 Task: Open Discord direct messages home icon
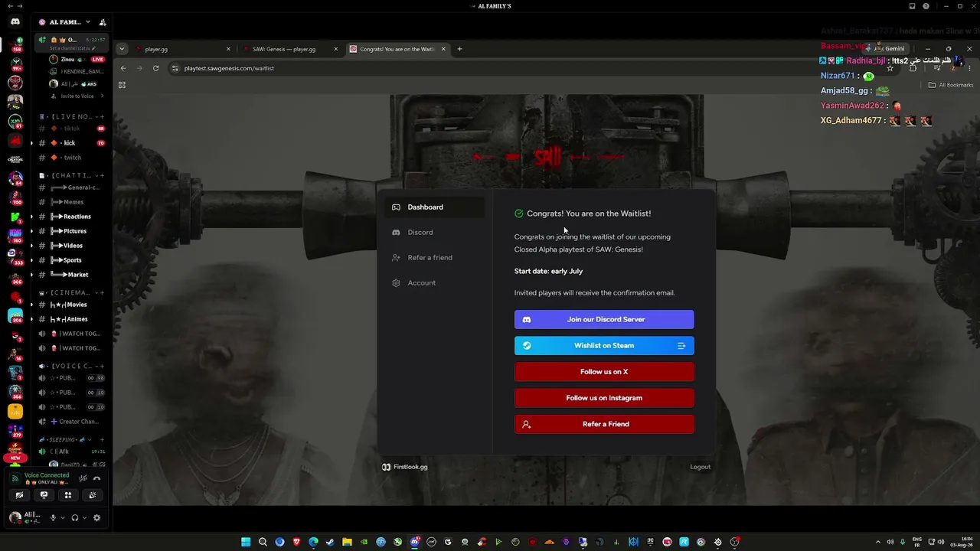point(15,22)
